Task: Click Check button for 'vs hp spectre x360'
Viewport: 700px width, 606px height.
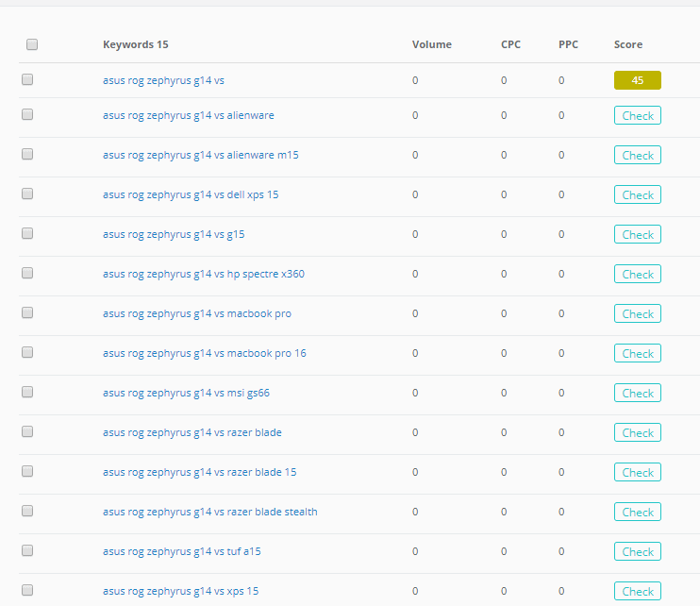Action: pyautogui.click(x=638, y=274)
